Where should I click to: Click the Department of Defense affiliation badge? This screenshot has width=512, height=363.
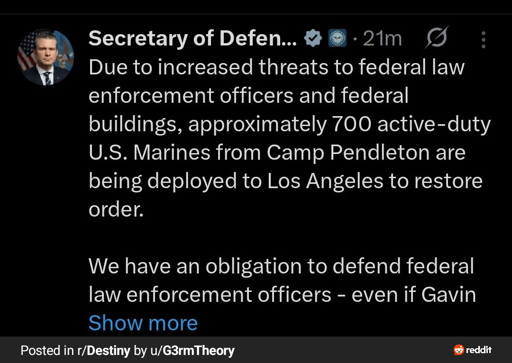point(337,38)
